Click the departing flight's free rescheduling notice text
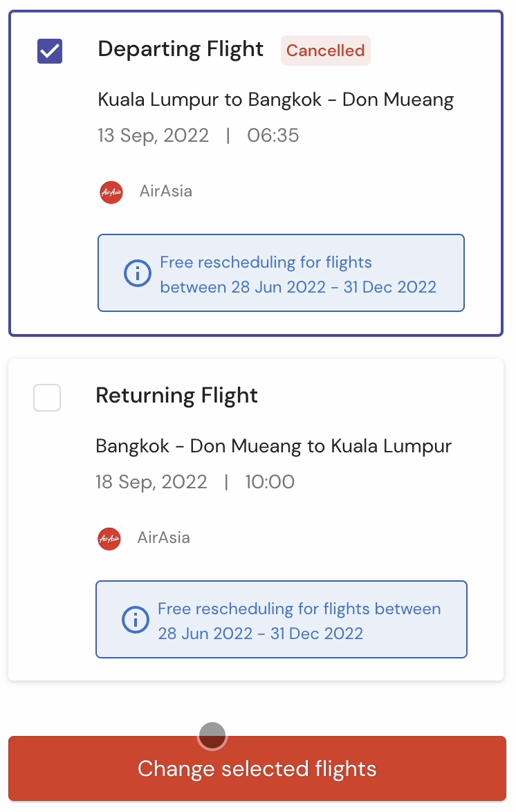 pos(298,275)
